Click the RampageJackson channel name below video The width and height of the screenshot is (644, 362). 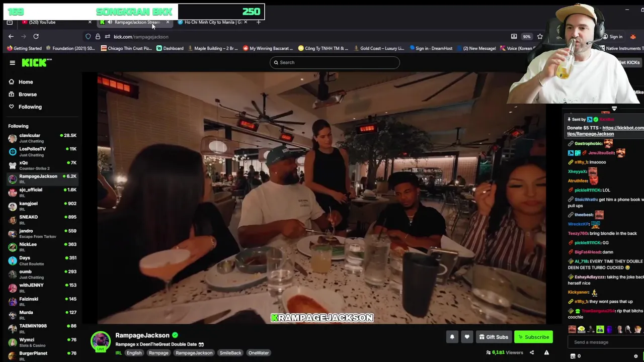click(x=142, y=335)
